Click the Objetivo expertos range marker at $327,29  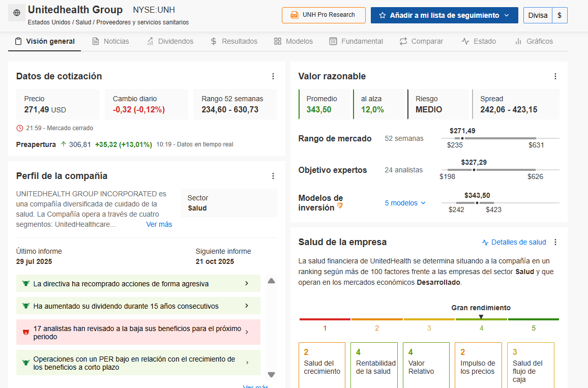474,170
